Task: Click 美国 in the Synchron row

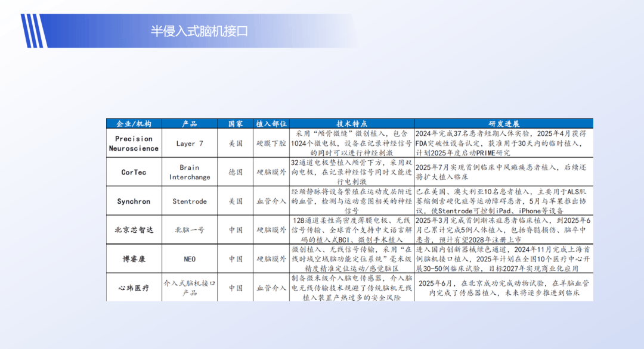Action: [x=236, y=201]
